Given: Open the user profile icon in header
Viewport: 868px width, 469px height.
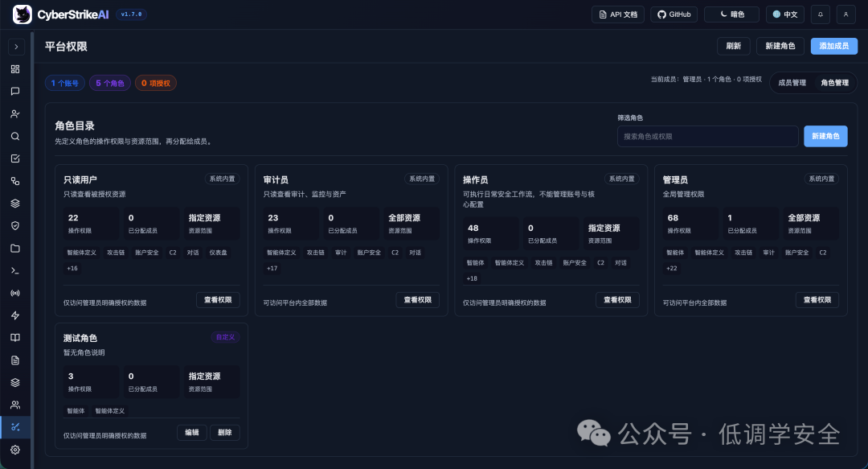Looking at the screenshot, I should coord(845,14).
